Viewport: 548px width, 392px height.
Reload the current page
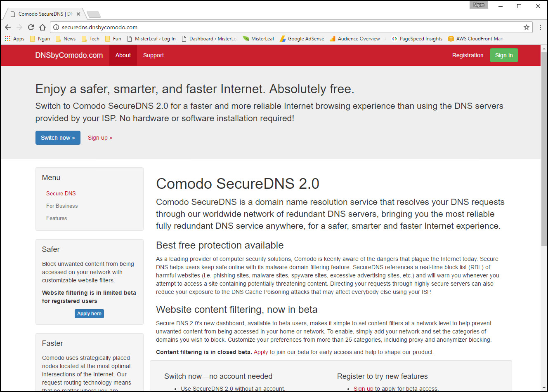31,27
